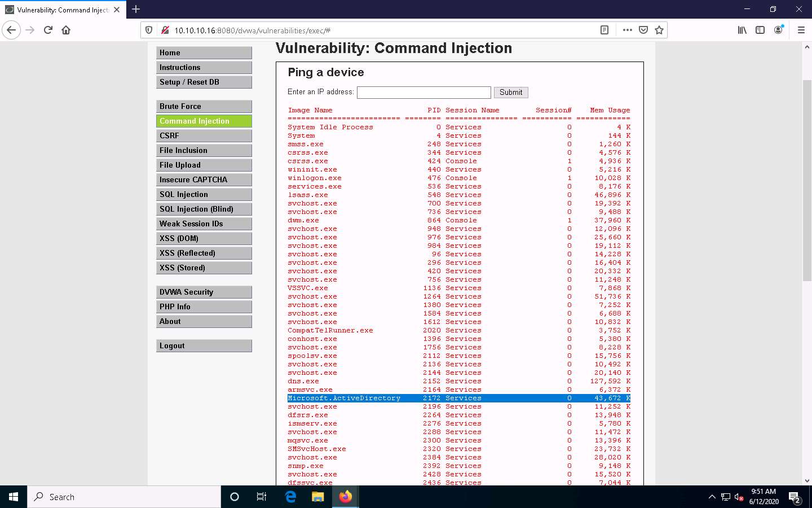Viewport: 812px width, 508px height.
Task: Bookmark this page with the star icon
Action: pos(660,29)
